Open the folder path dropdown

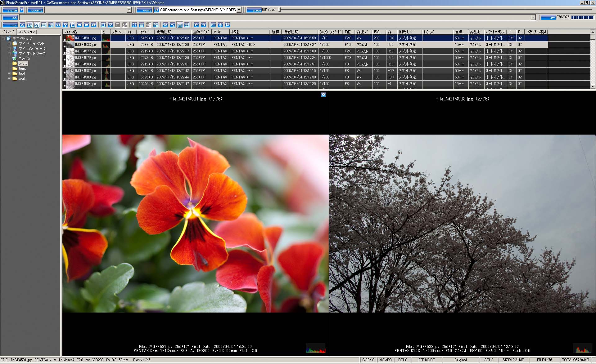click(x=239, y=10)
